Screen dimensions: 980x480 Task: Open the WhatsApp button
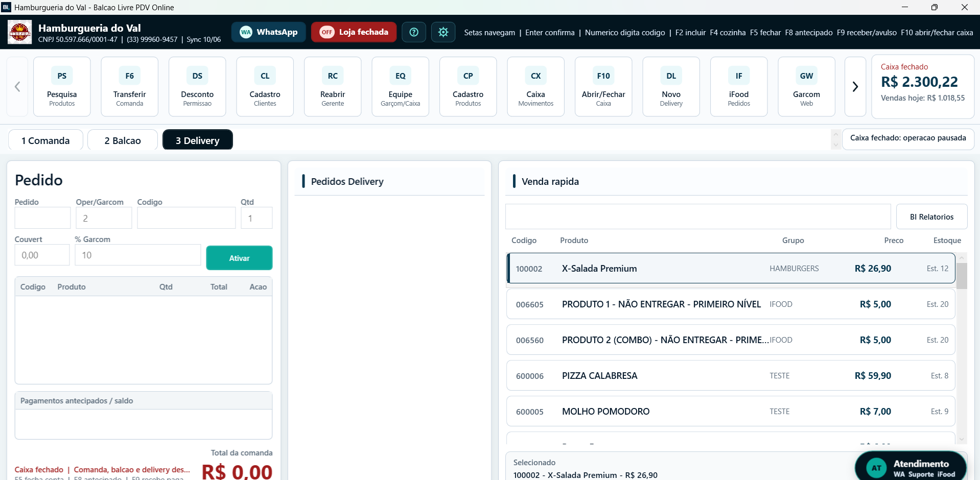(268, 32)
